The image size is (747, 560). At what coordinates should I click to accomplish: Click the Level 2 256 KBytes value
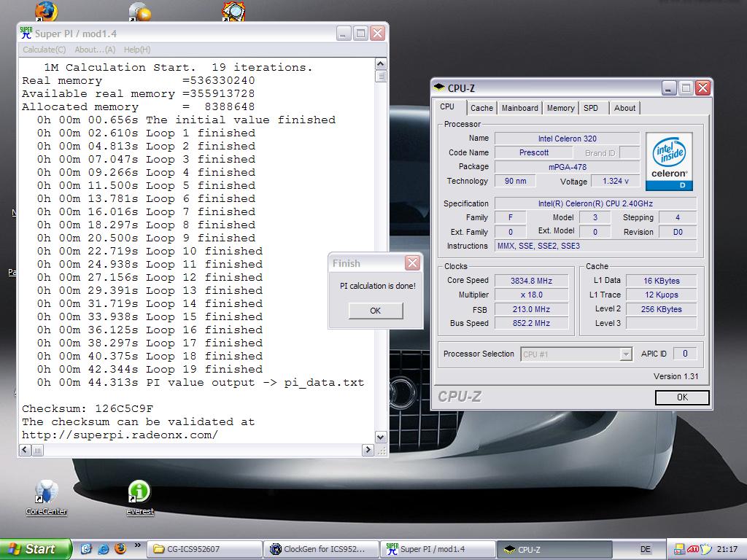[661, 309]
